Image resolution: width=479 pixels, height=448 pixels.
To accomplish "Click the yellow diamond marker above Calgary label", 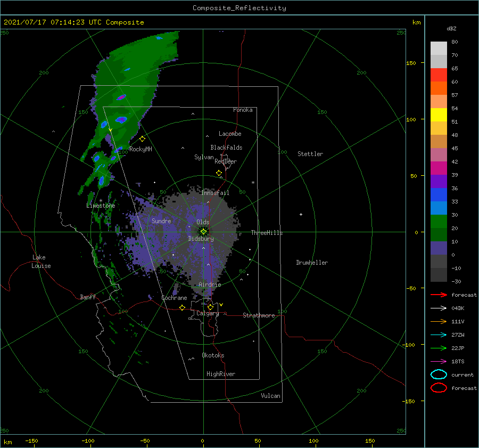I will (x=210, y=307).
